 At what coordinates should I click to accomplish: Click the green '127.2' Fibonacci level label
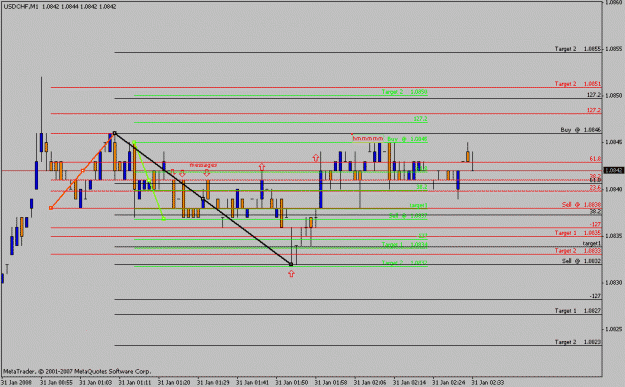click(420, 119)
